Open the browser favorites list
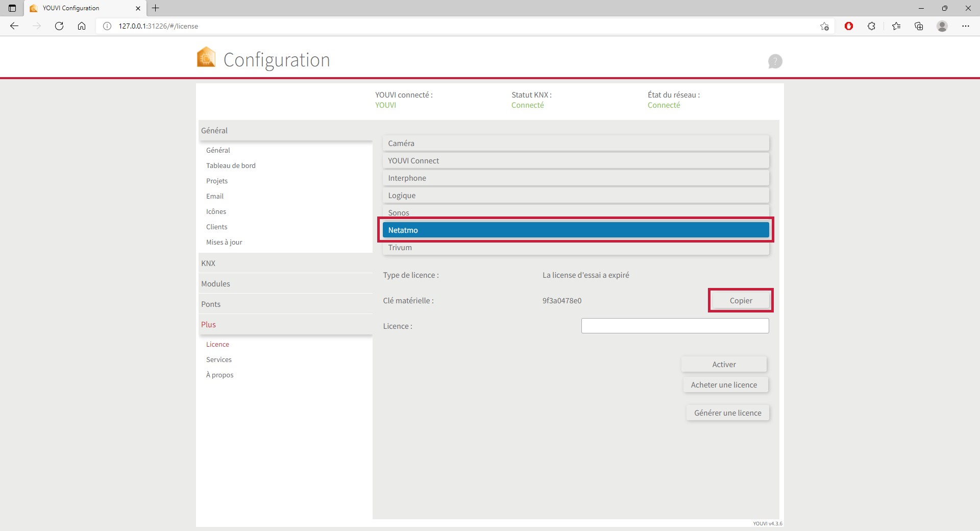The image size is (980, 531). point(896,26)
